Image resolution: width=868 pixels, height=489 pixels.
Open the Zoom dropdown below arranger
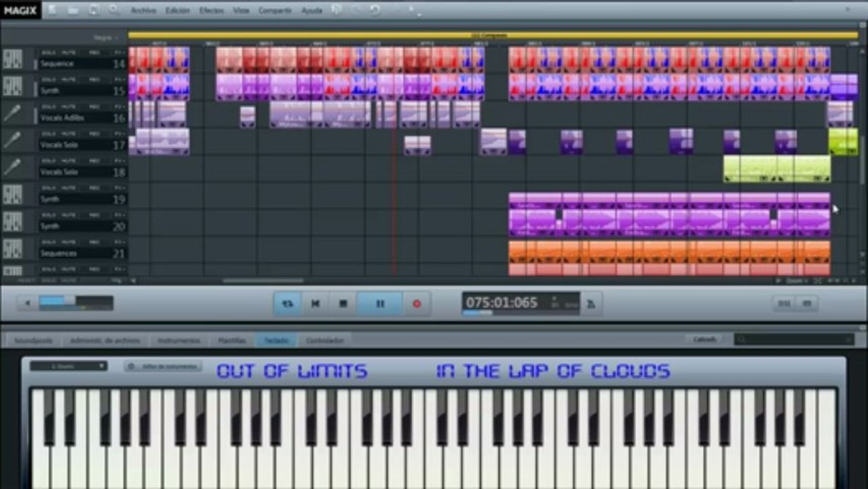[797, 280]
